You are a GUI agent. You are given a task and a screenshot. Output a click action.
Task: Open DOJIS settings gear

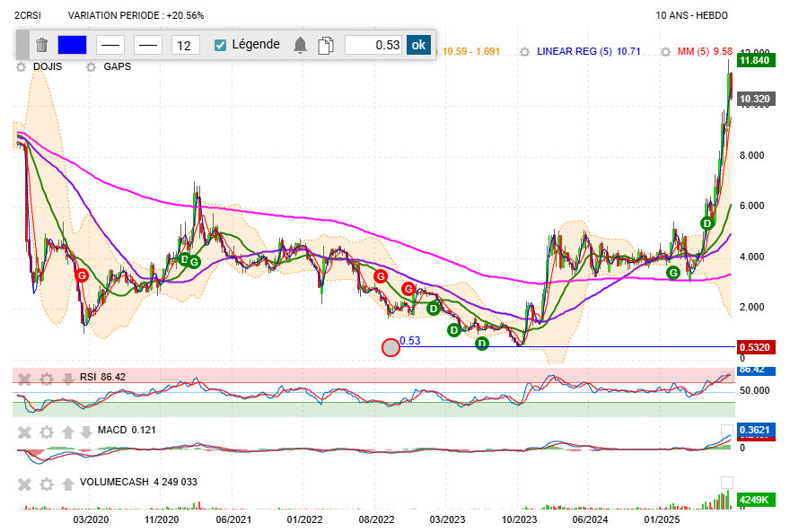click(x=20, y=66)
